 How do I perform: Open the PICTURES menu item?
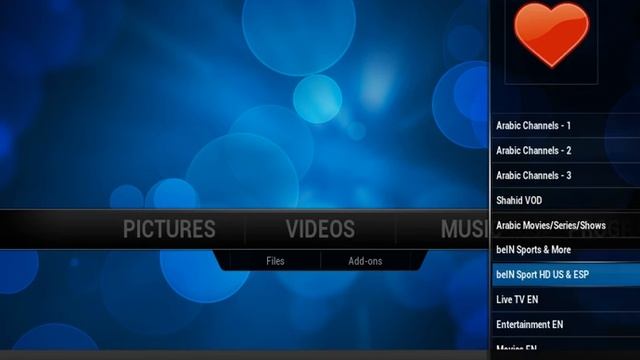(x=169, y=229)
